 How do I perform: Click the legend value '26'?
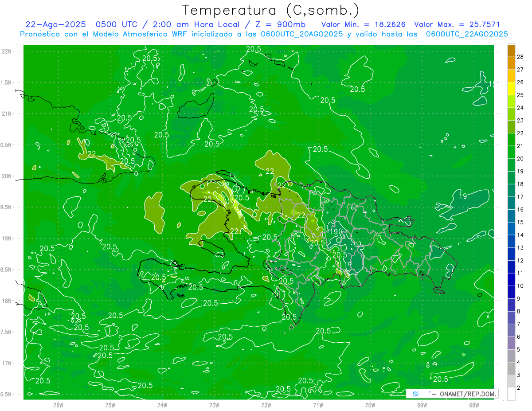(520, 82)
